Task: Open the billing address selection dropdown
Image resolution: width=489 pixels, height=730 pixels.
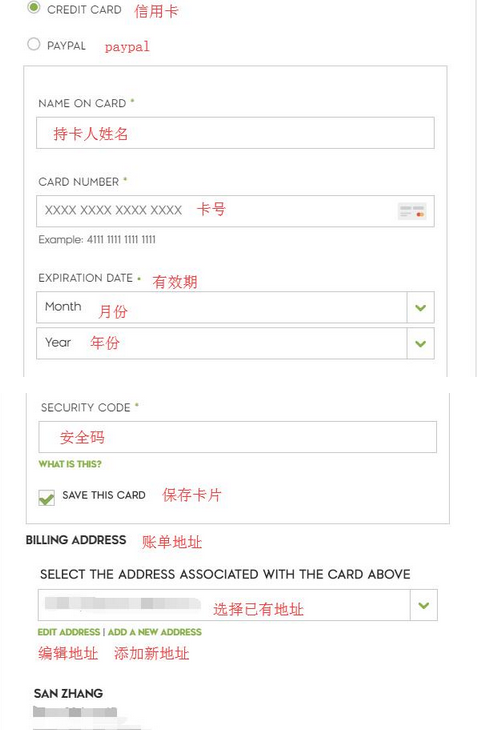Action: pos(238,605)
